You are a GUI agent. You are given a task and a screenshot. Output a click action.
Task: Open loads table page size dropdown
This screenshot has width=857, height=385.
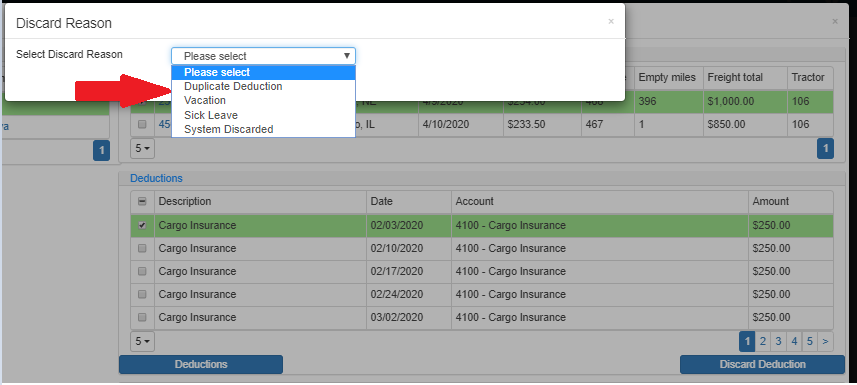142,148
